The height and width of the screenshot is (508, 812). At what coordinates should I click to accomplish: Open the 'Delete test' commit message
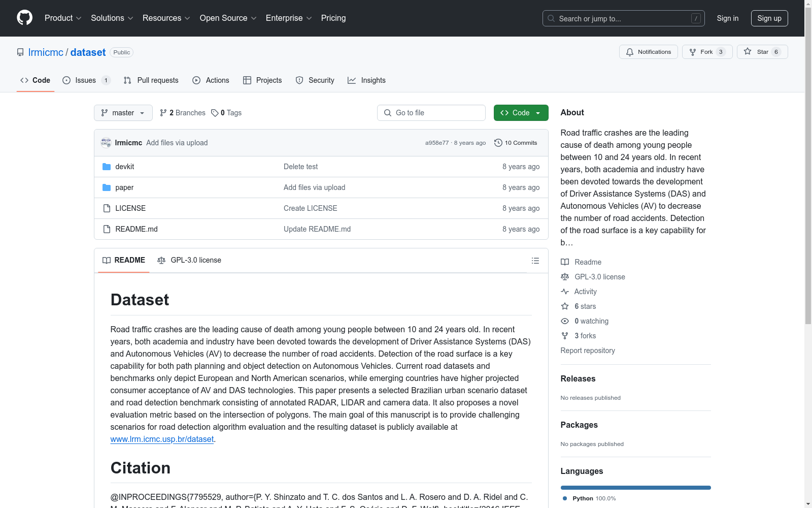pyautogui.click(x=300, y=167)
